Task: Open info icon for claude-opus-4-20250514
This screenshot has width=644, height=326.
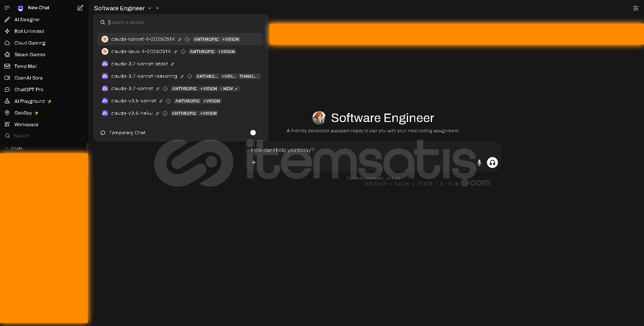Action: point(183,52)
